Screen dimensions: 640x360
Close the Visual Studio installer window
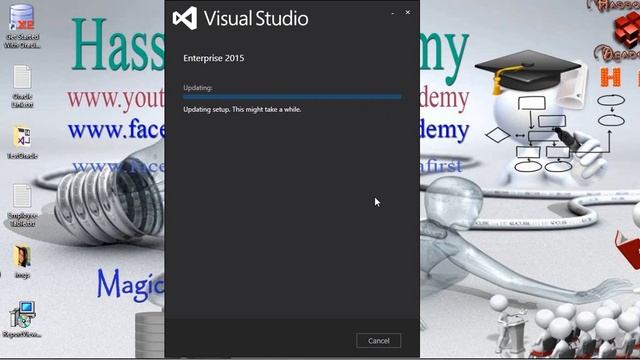(407, 12)
